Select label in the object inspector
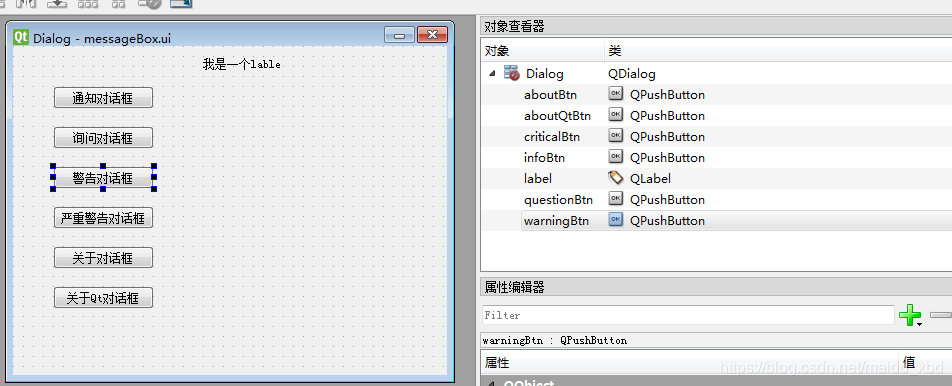This screenshot has width=952, height=386. click(x=538, y=178)
